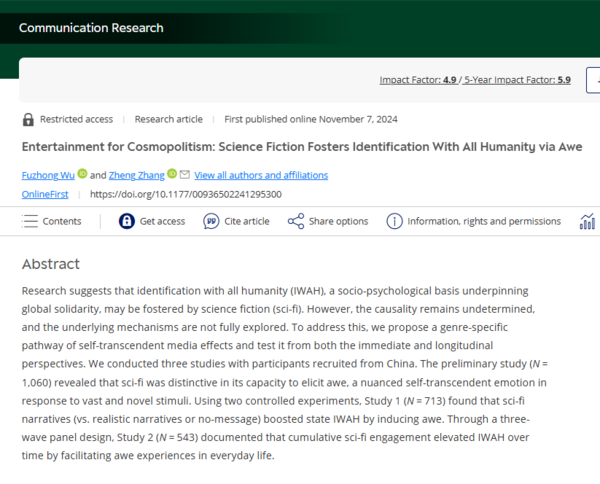The width and height of the screenshot is (600, 484).
Task: Select the Share options toolbar label
Action: [x=338, y=221]
